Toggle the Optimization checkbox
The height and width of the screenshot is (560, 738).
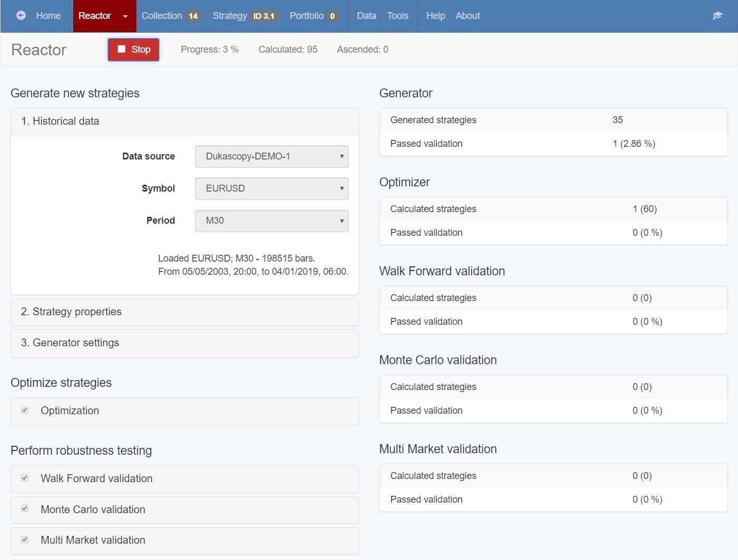tap(25, 410)
